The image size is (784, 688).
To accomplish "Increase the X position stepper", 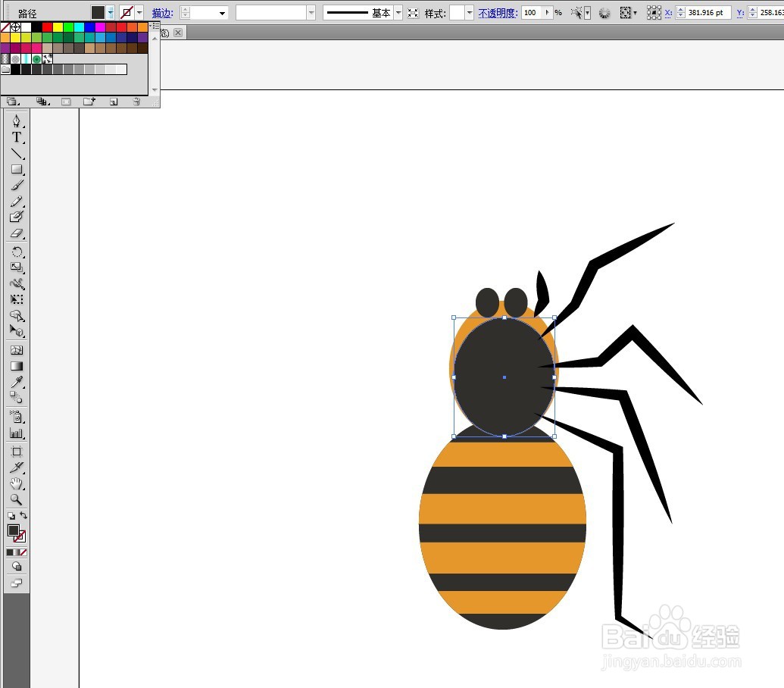I will (680, 10).
